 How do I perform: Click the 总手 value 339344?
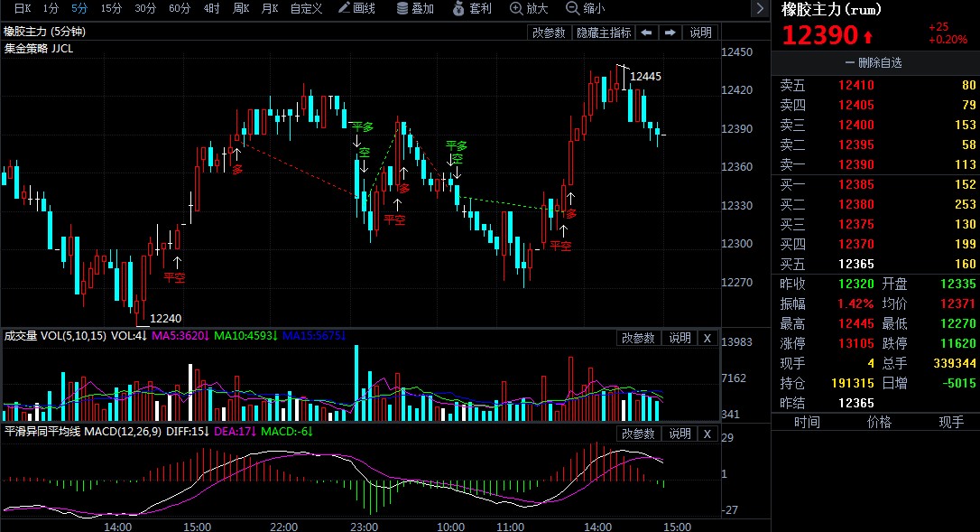(955, 364)
